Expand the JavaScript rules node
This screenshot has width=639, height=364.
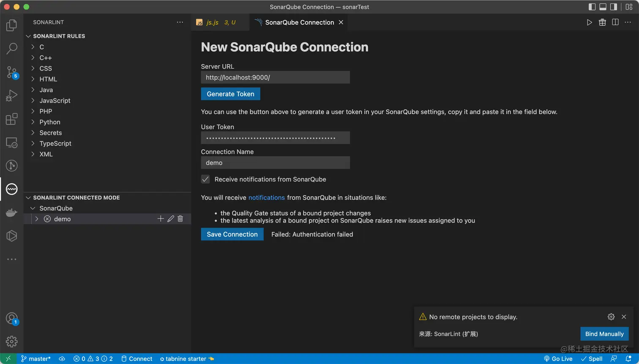click(x=33, y=101)
